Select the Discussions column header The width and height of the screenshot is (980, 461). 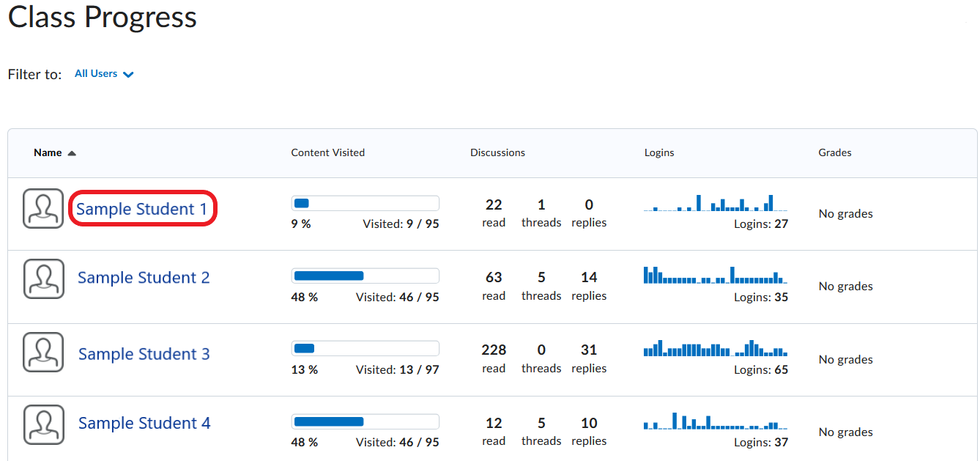pos(497,152)
